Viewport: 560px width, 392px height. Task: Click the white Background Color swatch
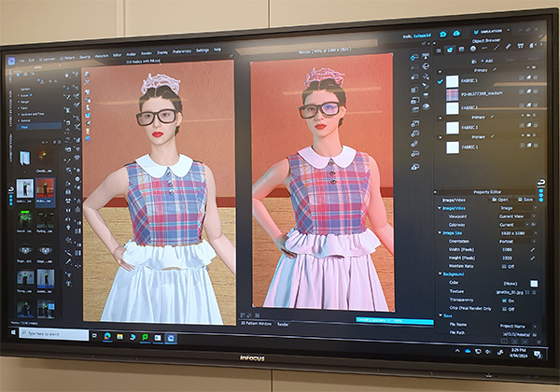tap(534, 283)
